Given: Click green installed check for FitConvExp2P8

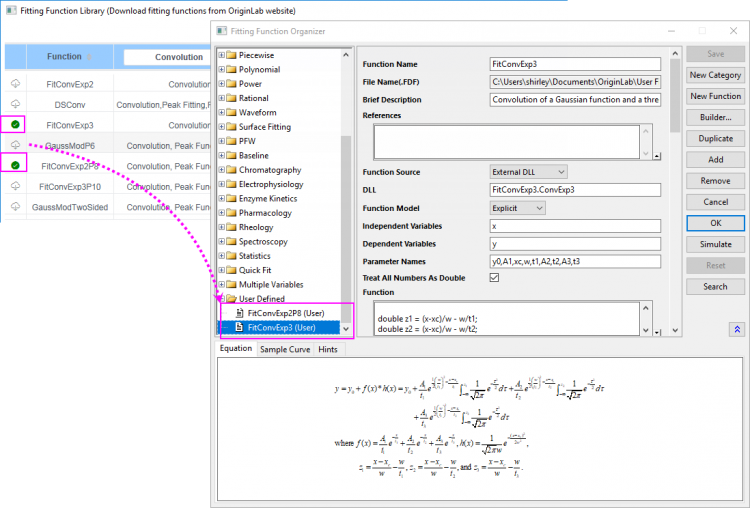Looking at the screenshot, I should click(x=15, y=165).
